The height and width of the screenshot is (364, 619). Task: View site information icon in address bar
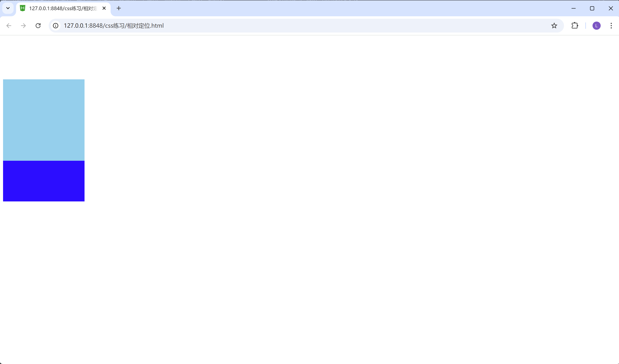pyautogui.click(x=56, y=25)
